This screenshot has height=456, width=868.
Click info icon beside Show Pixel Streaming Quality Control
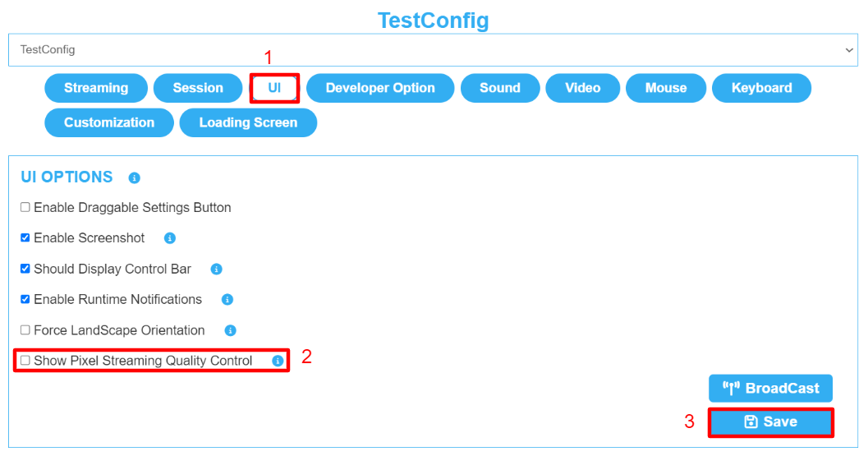278,362
